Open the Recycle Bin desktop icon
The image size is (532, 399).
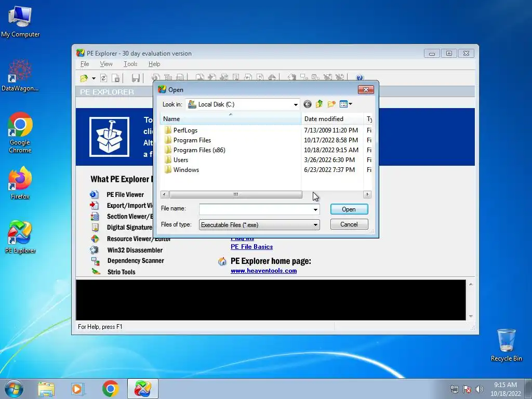(x=506, y=345)
